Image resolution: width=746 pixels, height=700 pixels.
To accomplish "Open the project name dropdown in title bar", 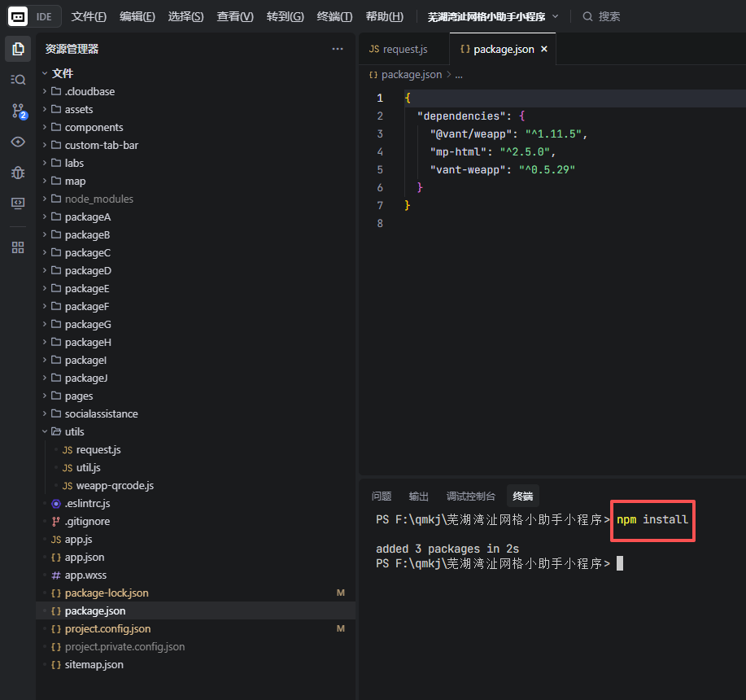I will pos(493,16).
